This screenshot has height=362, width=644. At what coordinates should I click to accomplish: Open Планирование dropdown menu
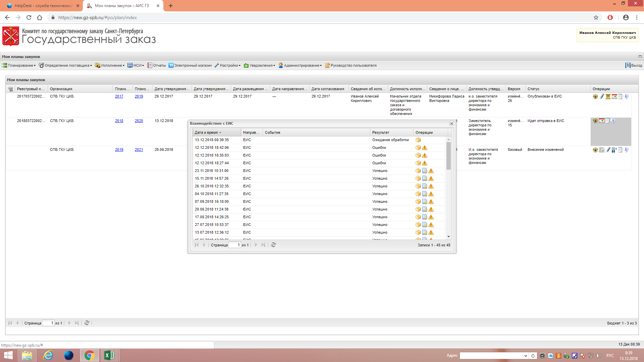tap(19, 66)
